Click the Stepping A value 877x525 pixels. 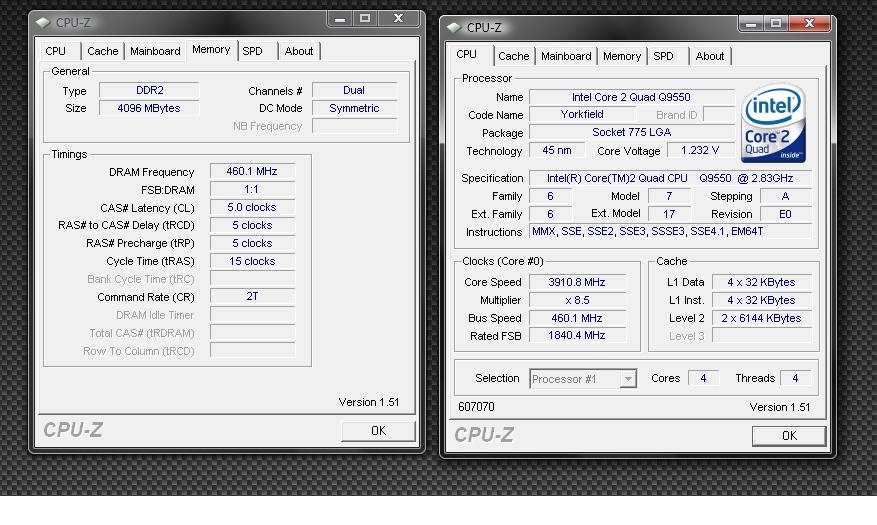(785, 196)
